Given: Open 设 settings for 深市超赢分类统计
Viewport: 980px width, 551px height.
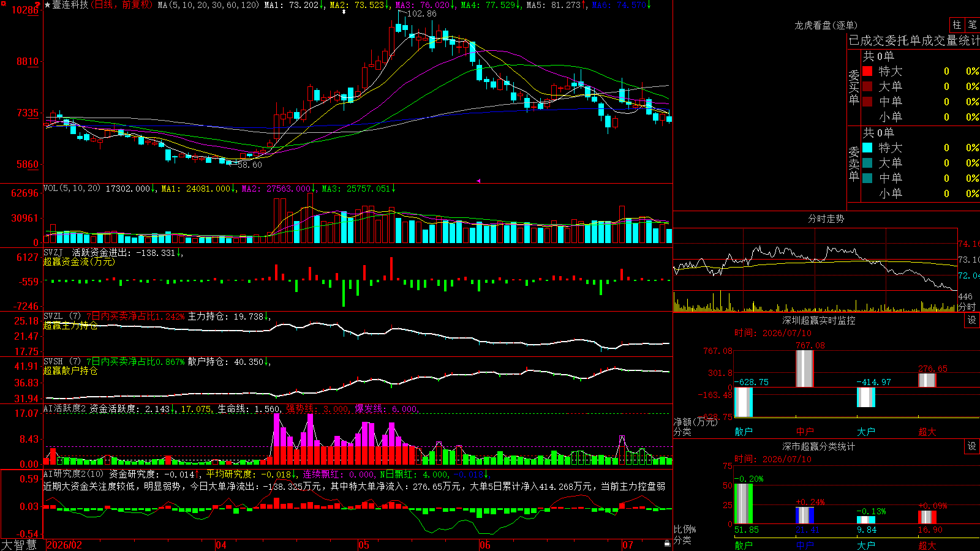Looking at the screenshot, I should pos(972,446).
